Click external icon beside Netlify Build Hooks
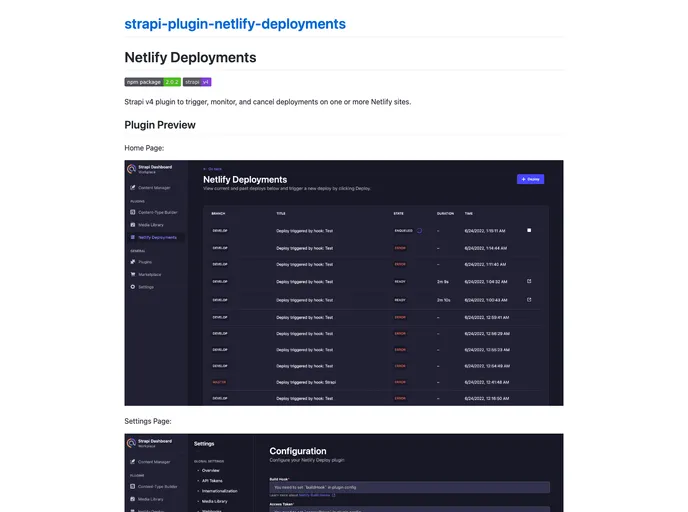 (333, 495)
